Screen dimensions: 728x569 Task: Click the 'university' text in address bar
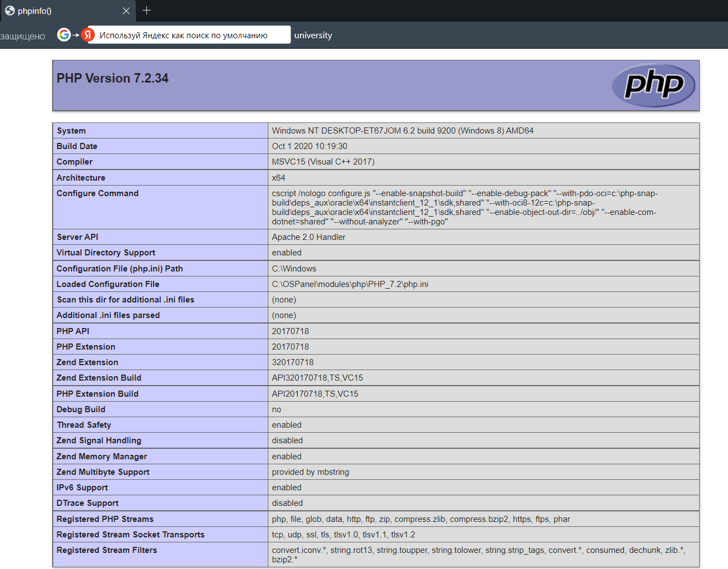313,35
